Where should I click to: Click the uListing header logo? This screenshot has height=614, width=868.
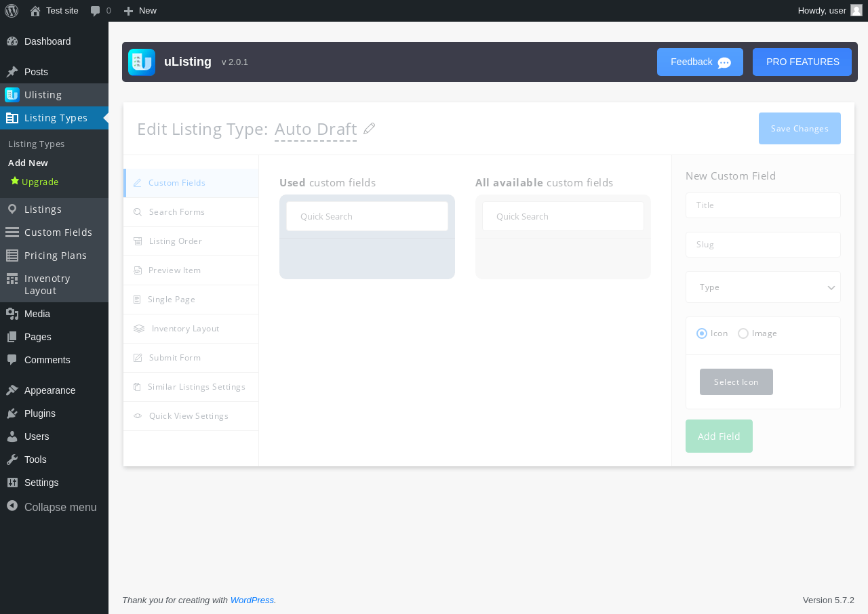(x=142, y=62)
